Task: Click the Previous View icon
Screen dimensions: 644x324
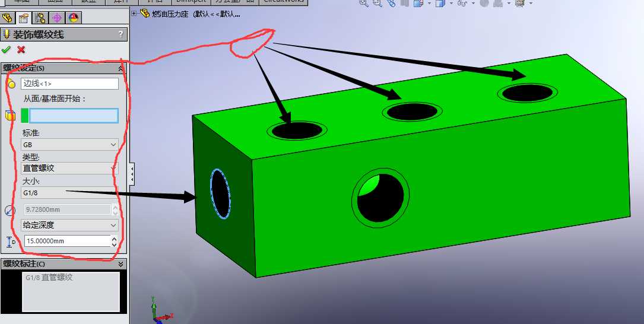Action: coord(391,2)
